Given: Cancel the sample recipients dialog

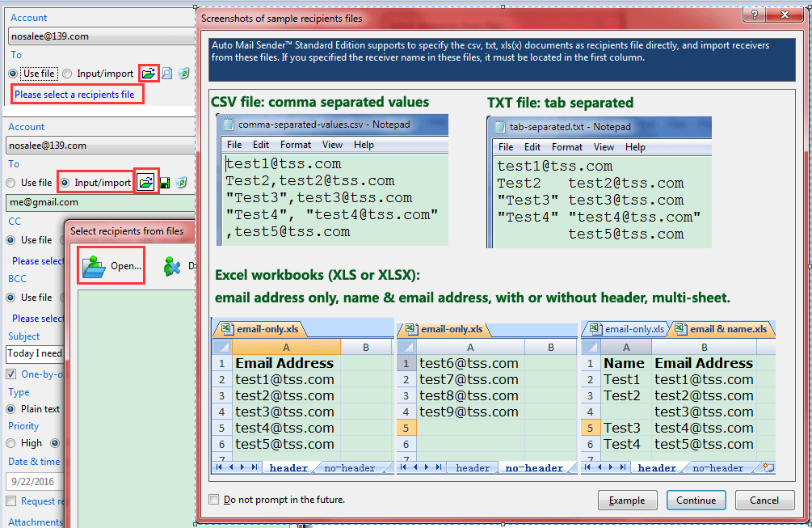Looking at the screenshot, I should coord(764,500).
